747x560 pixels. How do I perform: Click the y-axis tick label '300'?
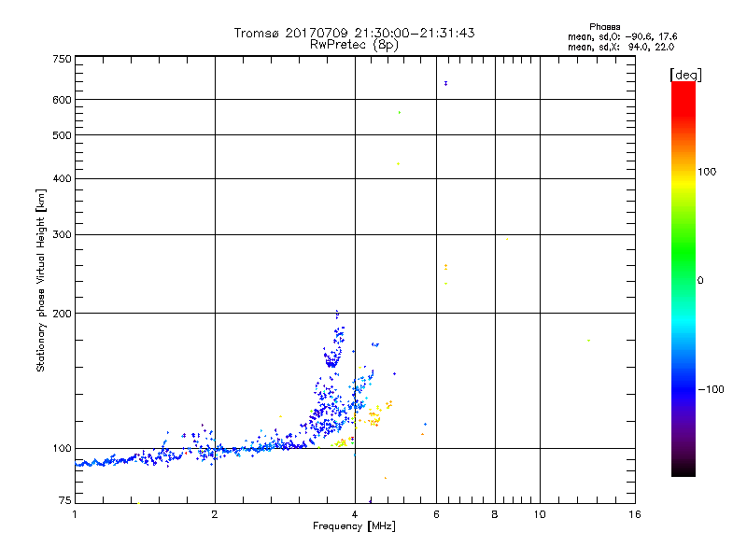pos(62,234)
